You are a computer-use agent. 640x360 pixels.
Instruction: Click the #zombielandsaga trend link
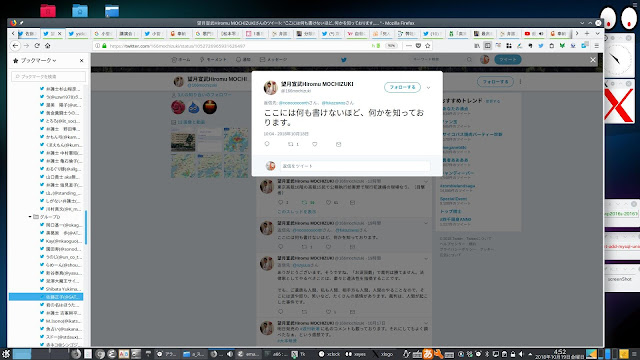(x=457, y=186)
